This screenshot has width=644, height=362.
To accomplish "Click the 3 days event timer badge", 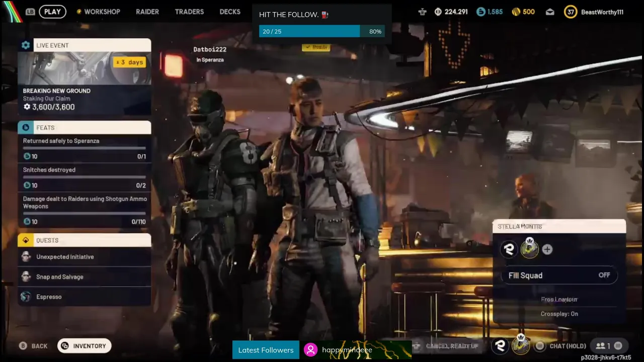I will 129,62.
